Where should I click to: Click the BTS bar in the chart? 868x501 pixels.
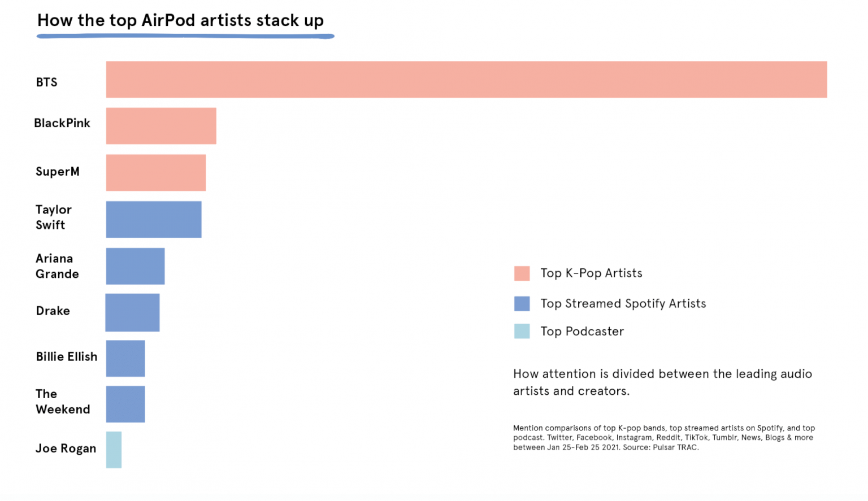466,80
